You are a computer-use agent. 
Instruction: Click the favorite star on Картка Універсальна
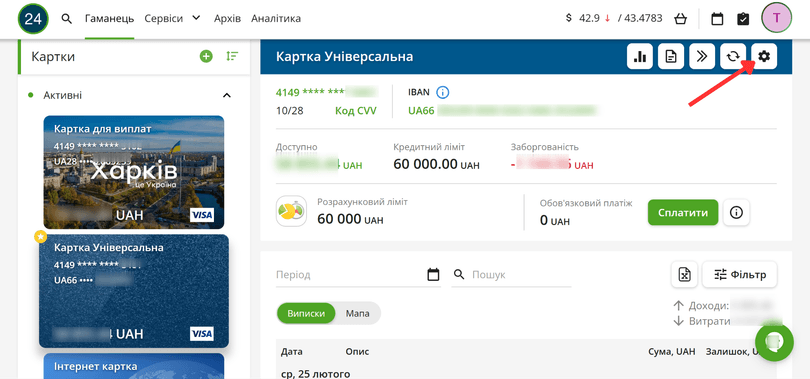point(40,236)
